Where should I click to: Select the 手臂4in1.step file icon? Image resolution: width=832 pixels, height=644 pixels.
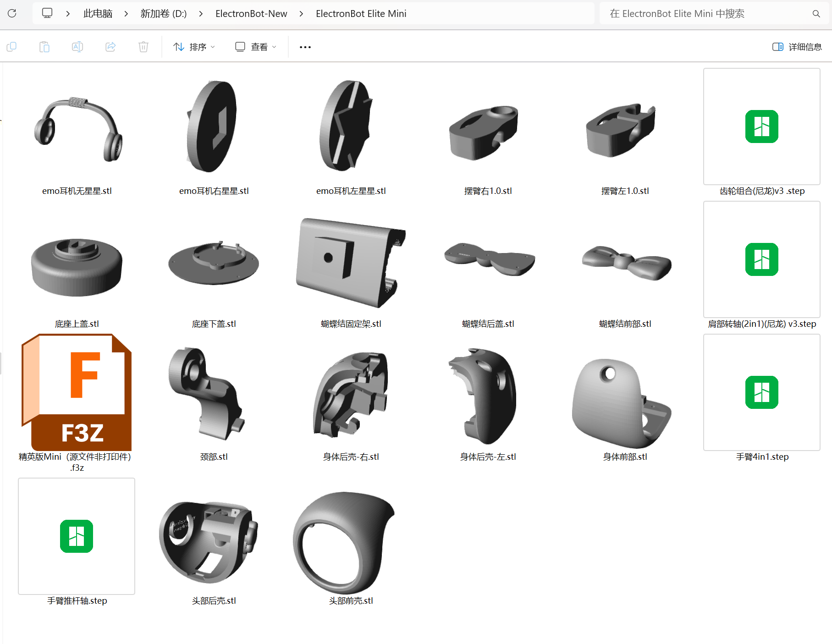click(762, 392)
